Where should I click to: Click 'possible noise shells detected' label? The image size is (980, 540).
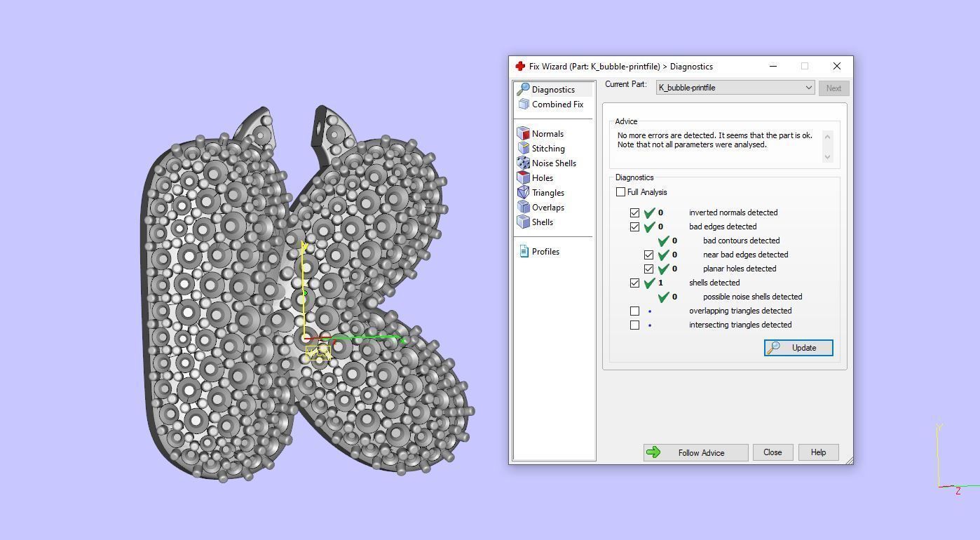[752, 297]
